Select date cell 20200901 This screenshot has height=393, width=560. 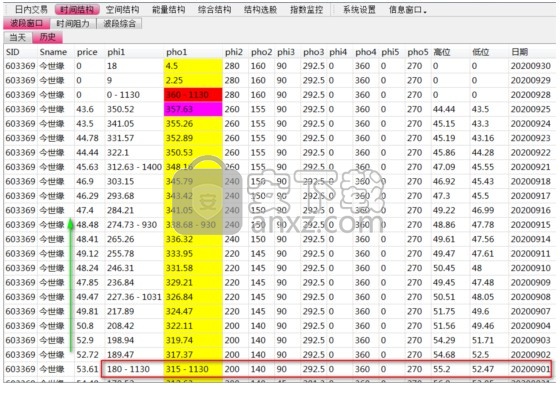click(530, 369)
